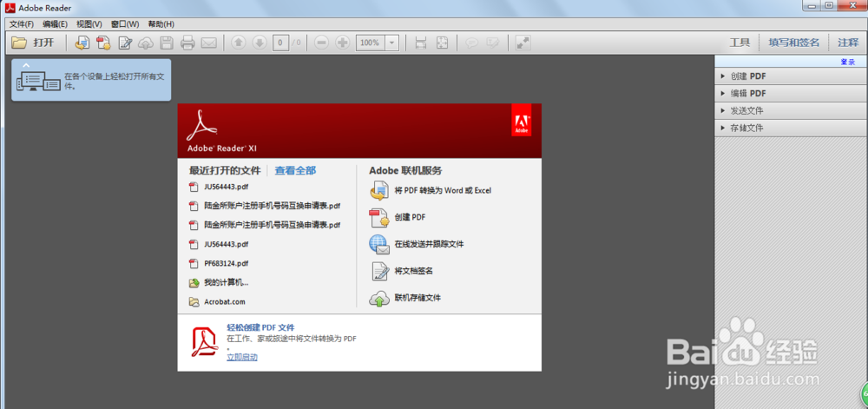Click the page number input field
Image resolution: width=868 pixels, height=409 pixels.
(x=280, y=43)
